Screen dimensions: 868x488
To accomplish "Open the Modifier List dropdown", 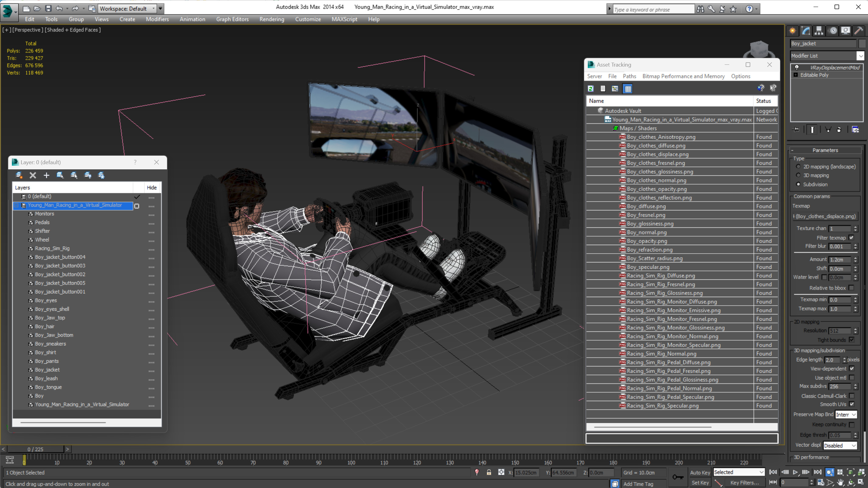I will point(860,56).
